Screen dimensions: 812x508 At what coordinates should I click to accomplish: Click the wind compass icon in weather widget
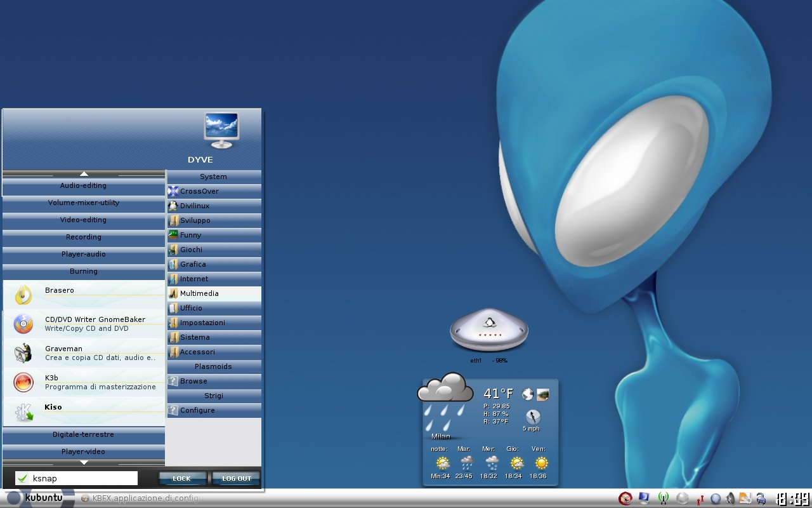[x=533, y=417]
